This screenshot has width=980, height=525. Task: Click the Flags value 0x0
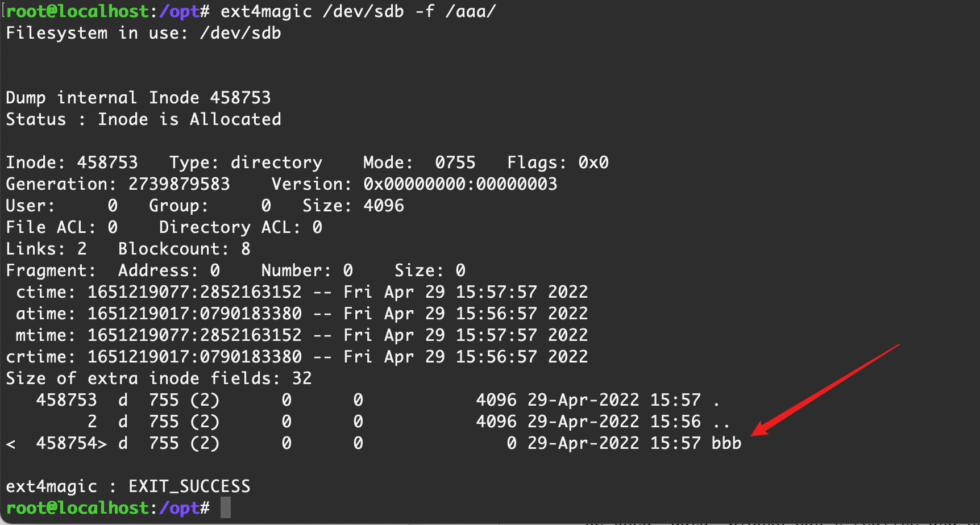[x=593, y=163]
